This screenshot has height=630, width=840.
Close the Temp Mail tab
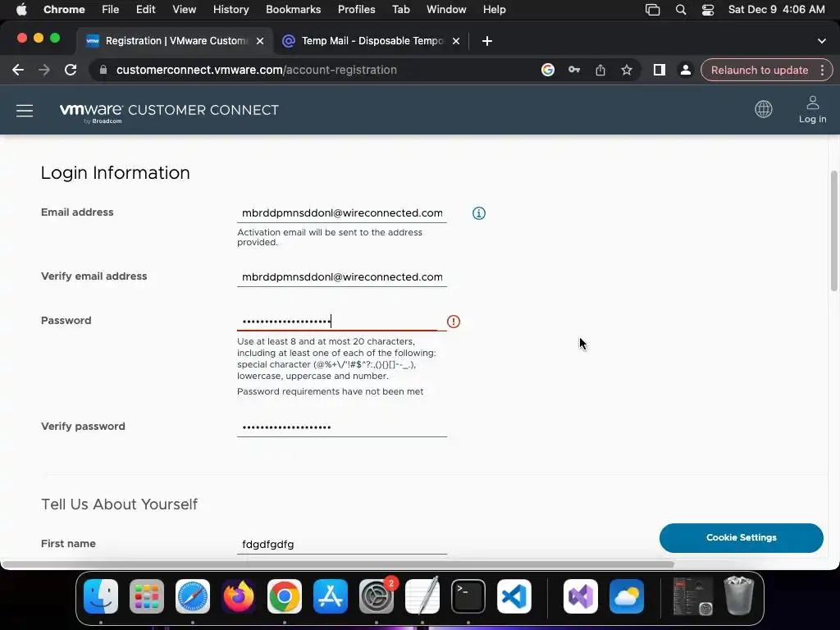point(456,41)
